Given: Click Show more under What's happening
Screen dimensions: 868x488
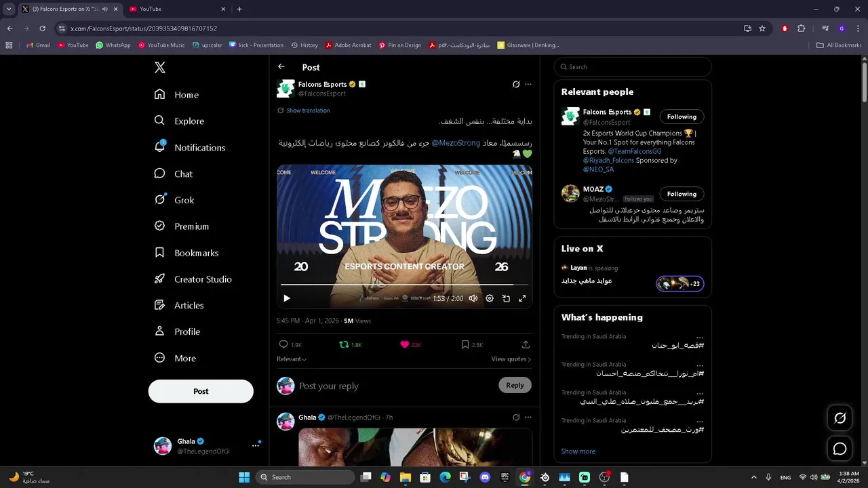Looking at the screenshot, I should tap(578, 451).
